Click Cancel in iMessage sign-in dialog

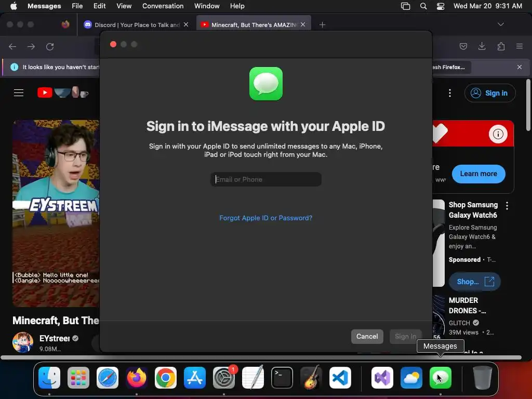(x=367, y=336)
